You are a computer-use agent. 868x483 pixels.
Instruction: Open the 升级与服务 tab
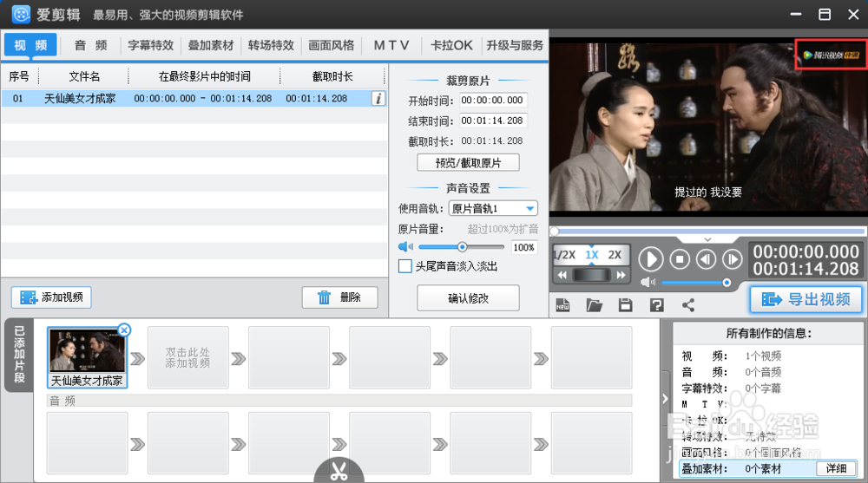click(515, 45)
